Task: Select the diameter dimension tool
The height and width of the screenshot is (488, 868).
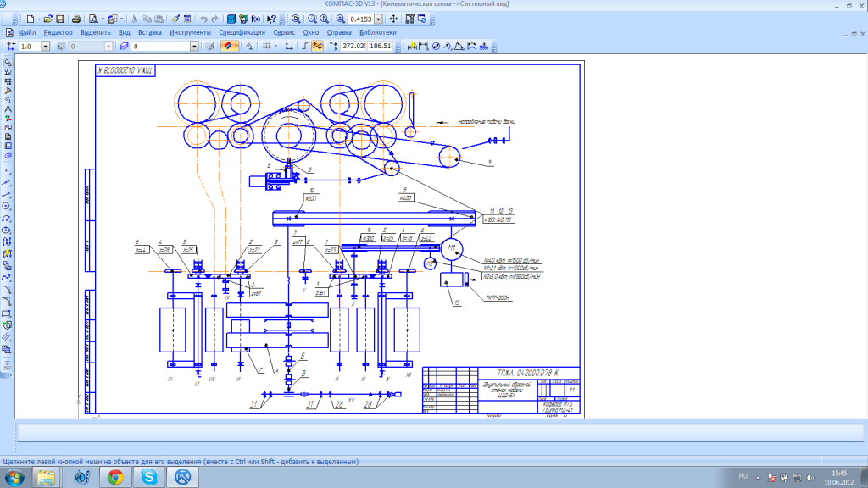Action: [x=436, y=47]
